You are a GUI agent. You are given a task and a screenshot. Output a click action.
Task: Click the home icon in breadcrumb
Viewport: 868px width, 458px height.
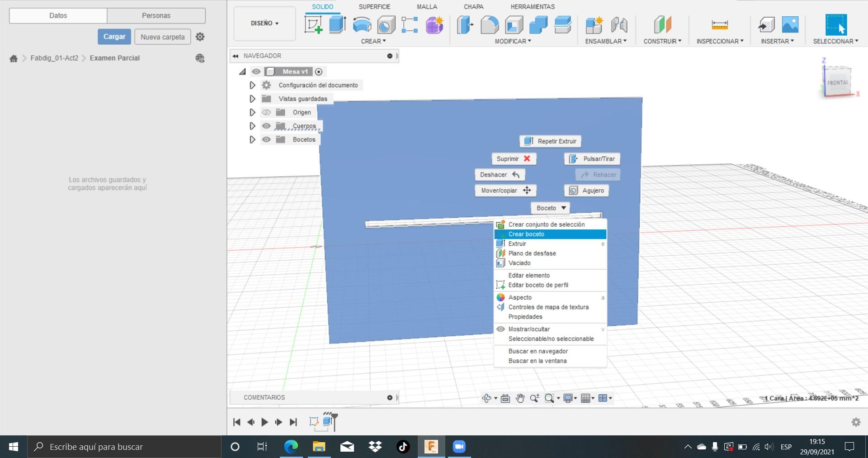(14, 58)
